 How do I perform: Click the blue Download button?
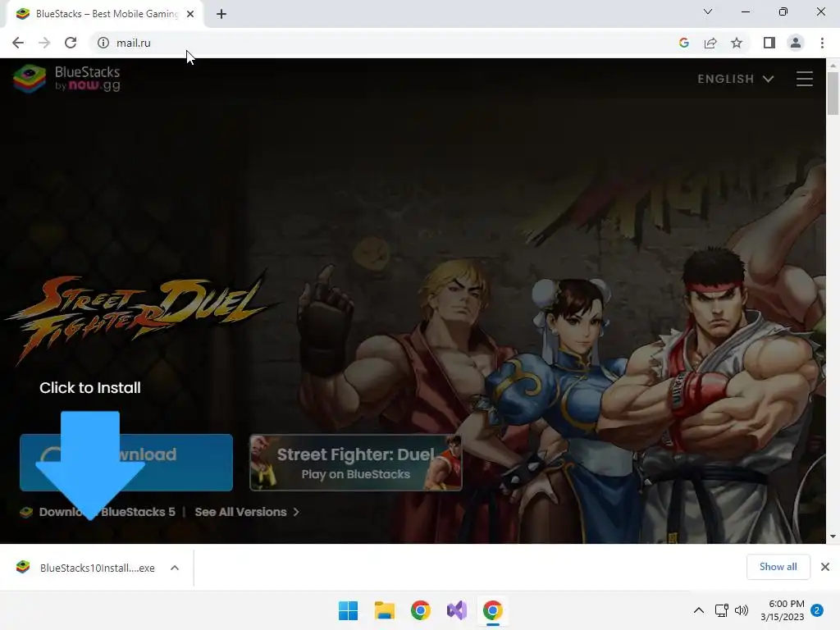[126, 463]
